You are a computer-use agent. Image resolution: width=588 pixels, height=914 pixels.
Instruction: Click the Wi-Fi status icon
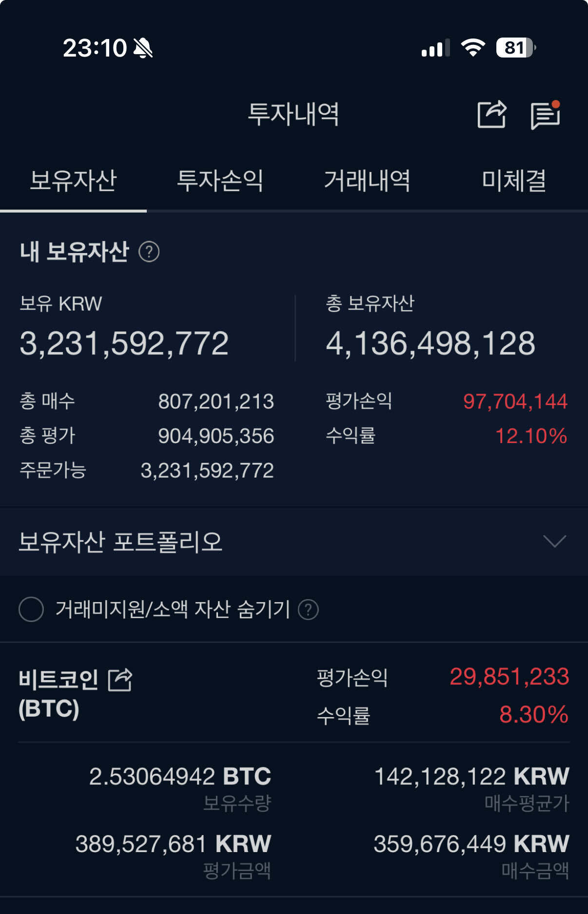473,47
